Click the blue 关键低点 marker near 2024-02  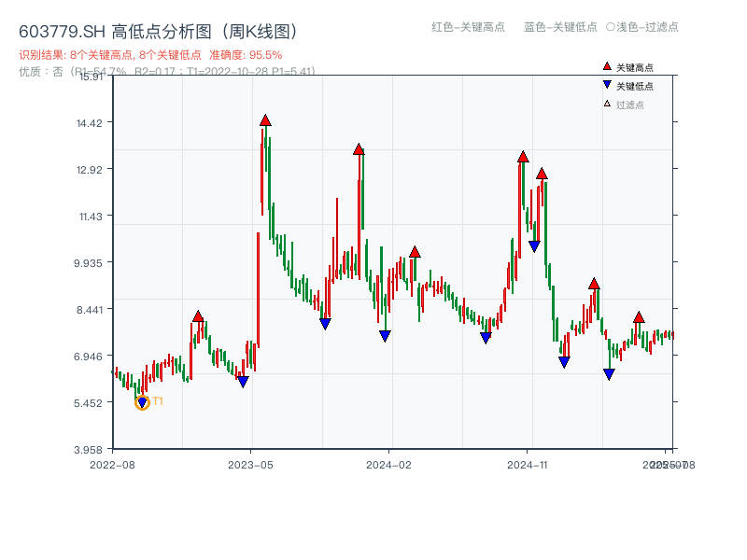click(385, 337)
